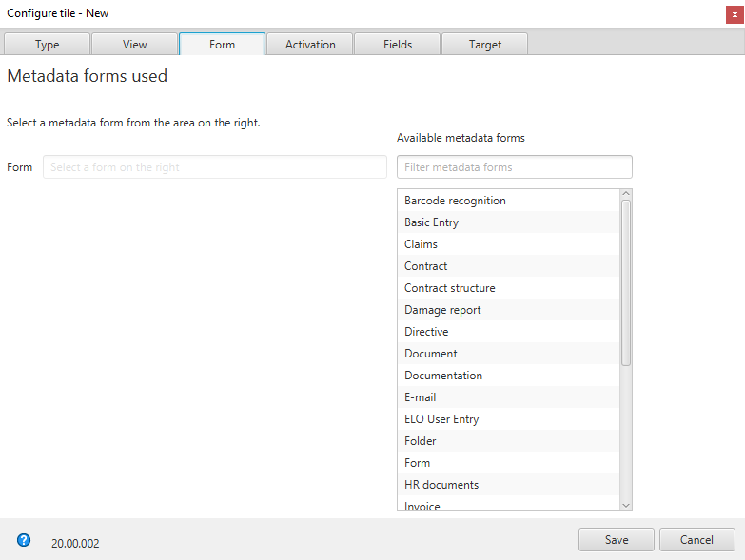The height and width of the screenshot is (560, 745).
Task: Select Barcode recognition metadata form
Action: point(455,201)
